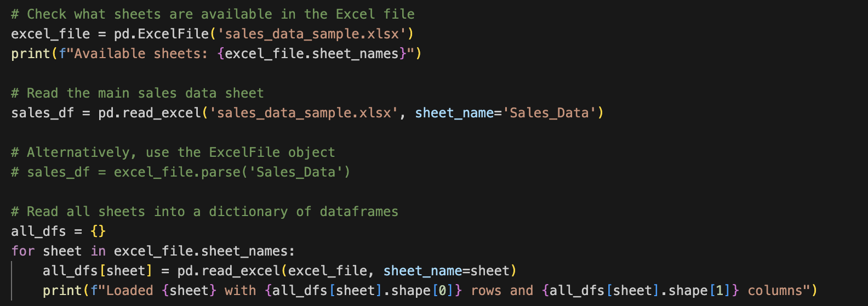Click the 'sales_data_sample.xlsx' string in the sales_df line
The width and height of the screenshot is (868, 306).
[304, 113]
